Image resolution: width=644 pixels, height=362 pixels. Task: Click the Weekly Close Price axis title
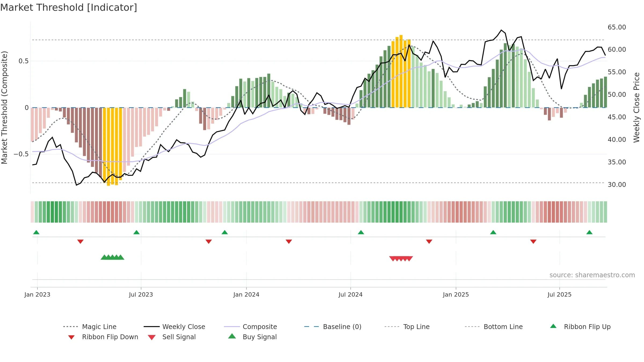click(636, 107)
